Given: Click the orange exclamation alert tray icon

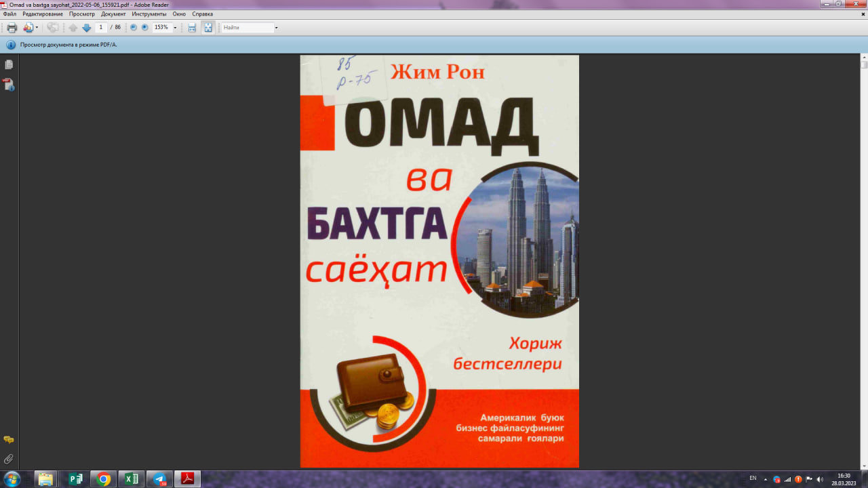Looking at the screenshot, I should click(798, 479).
